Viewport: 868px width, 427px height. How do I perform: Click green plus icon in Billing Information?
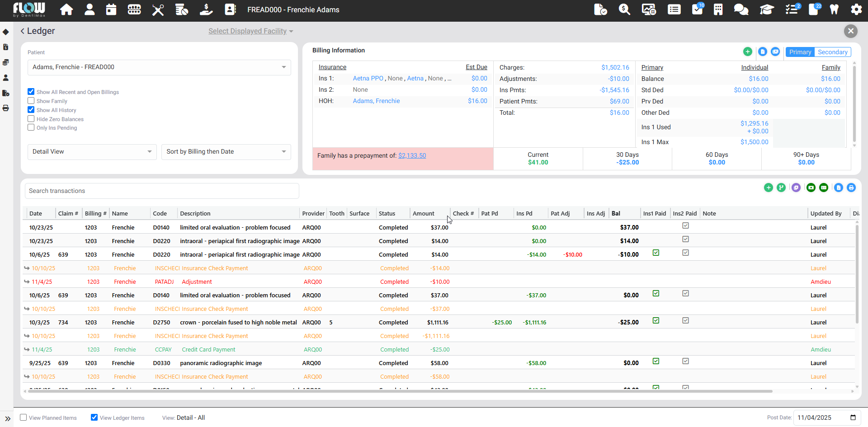coord(748,52)
